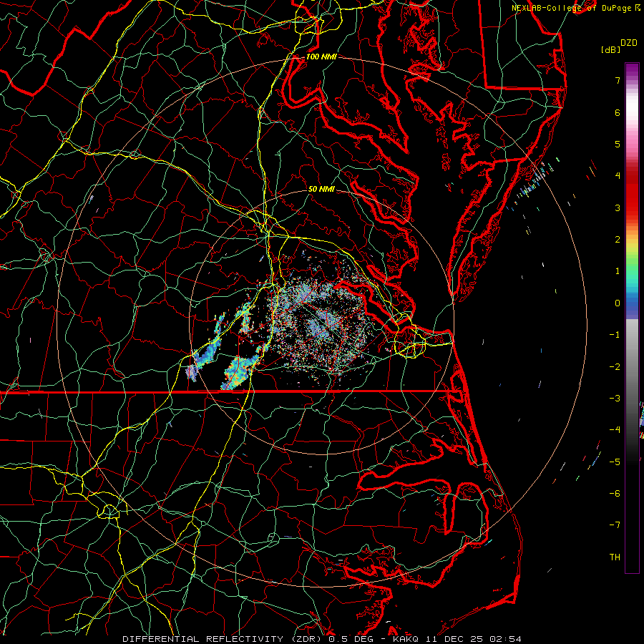Click the "4" value on the color scale
644x644 pixels.
pos(618,176)
